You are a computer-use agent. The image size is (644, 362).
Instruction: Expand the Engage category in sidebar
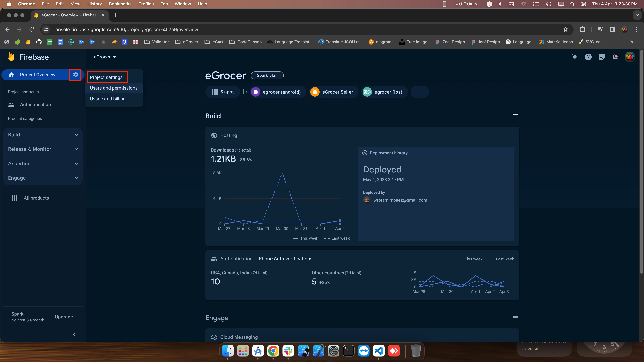coord(43,178)
